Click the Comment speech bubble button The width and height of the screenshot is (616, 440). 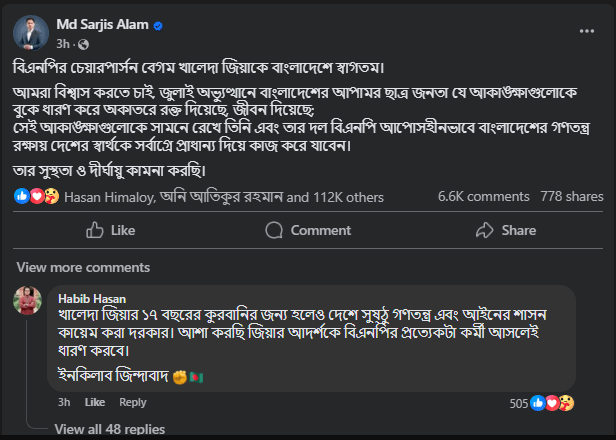pos(308,230)
